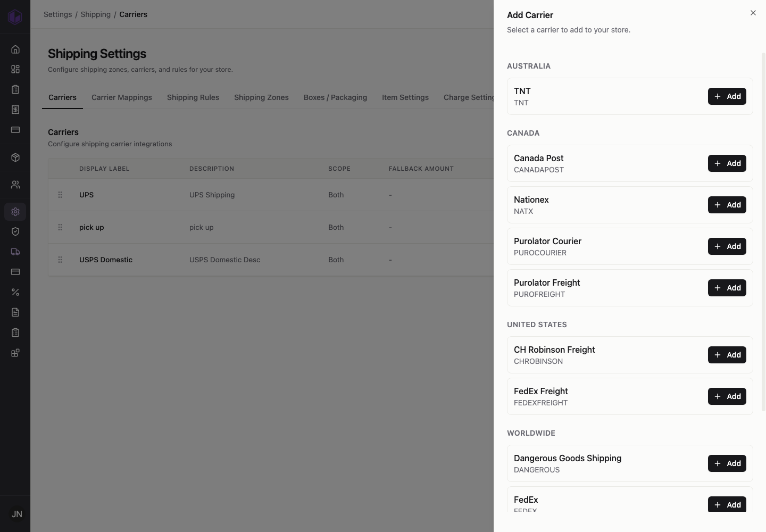Image resolution: width=766 pixels, height=532 pixels.
Task: Open the dashboard grid icon in sidebar
Action: 15,69
